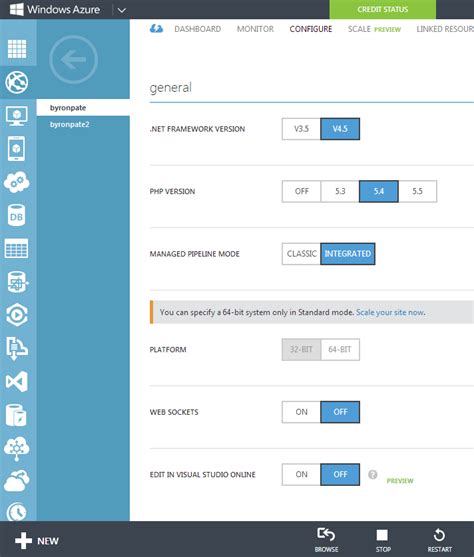Select the byronpate website
Viewport: 474px width, 557px height.
tap(83, 108)
